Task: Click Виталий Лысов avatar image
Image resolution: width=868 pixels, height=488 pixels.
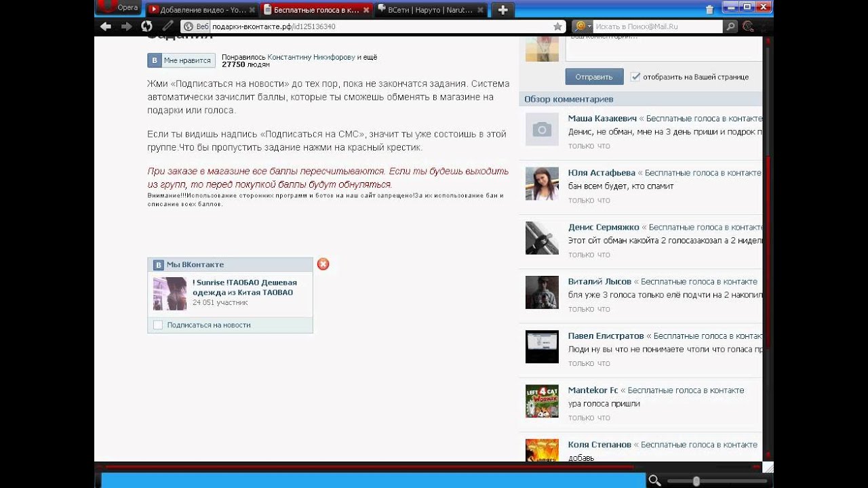Action: point(542,292)
